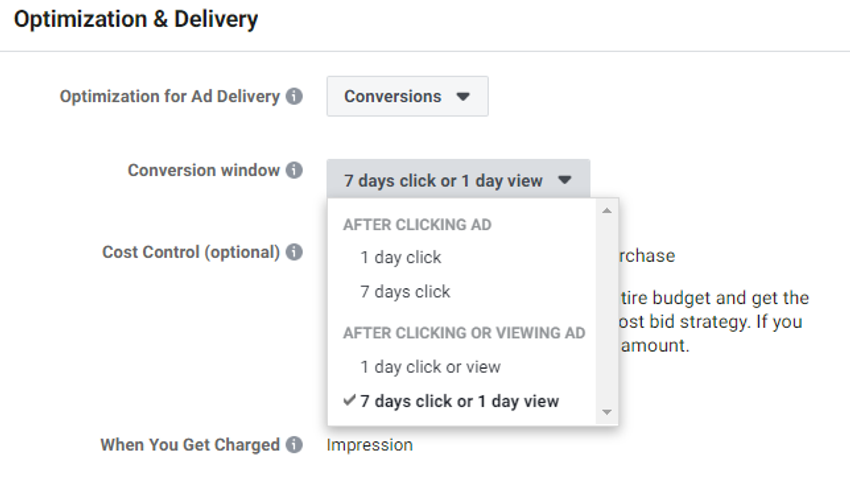Choose "7 days click" from the list

click(x=405, y=292)
